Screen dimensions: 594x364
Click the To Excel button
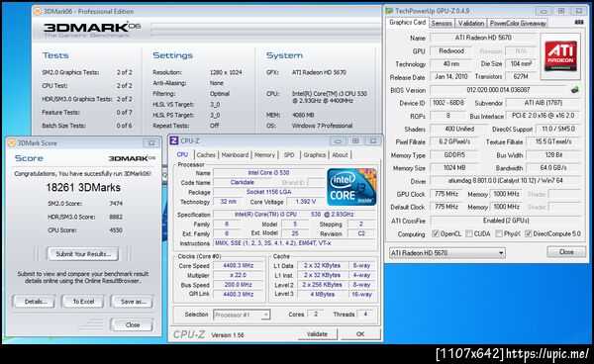click(x=83, y=302)
